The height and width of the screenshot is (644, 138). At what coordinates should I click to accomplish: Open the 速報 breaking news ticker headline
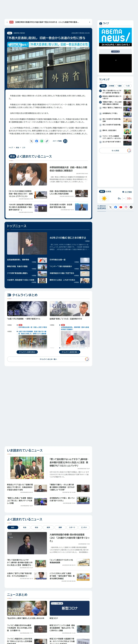click(47, 22)
